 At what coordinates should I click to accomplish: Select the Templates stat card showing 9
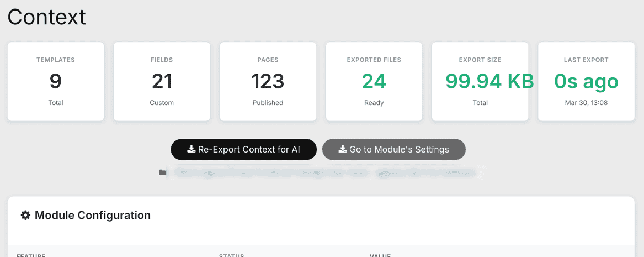coord(56,81)
